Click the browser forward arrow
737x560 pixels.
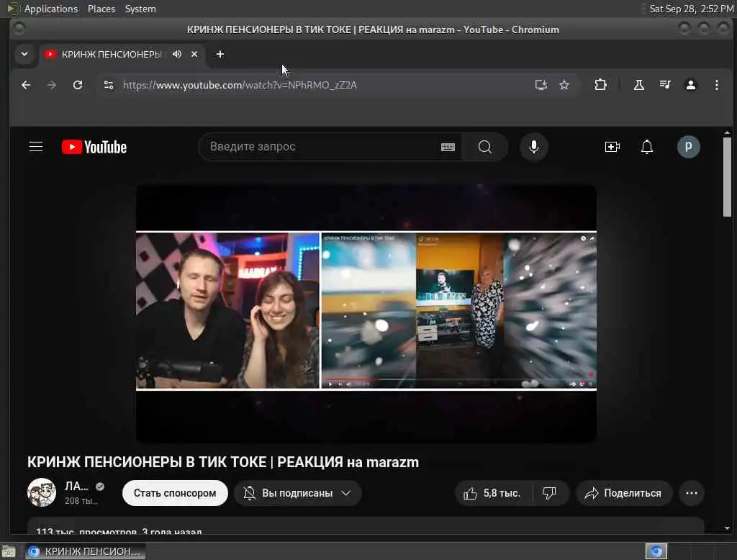52,85
